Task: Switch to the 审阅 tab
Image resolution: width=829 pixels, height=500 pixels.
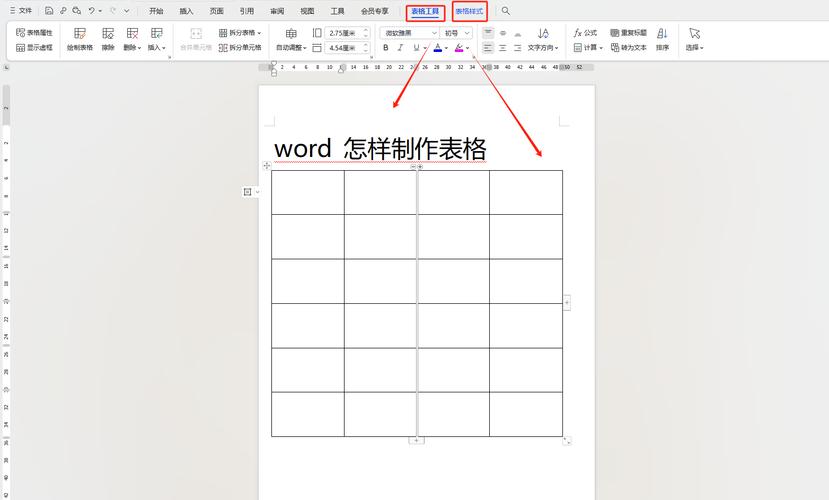Action: [277, 11]
